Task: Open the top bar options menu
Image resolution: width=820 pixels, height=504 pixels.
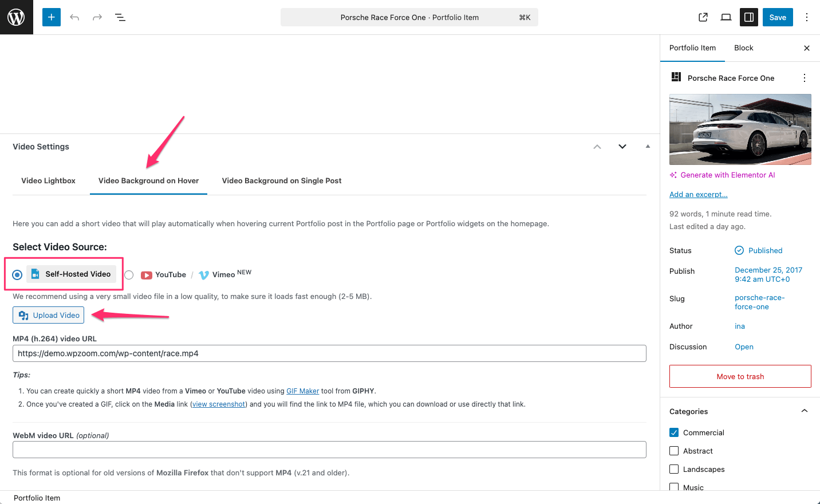Action: click(806, 17)
